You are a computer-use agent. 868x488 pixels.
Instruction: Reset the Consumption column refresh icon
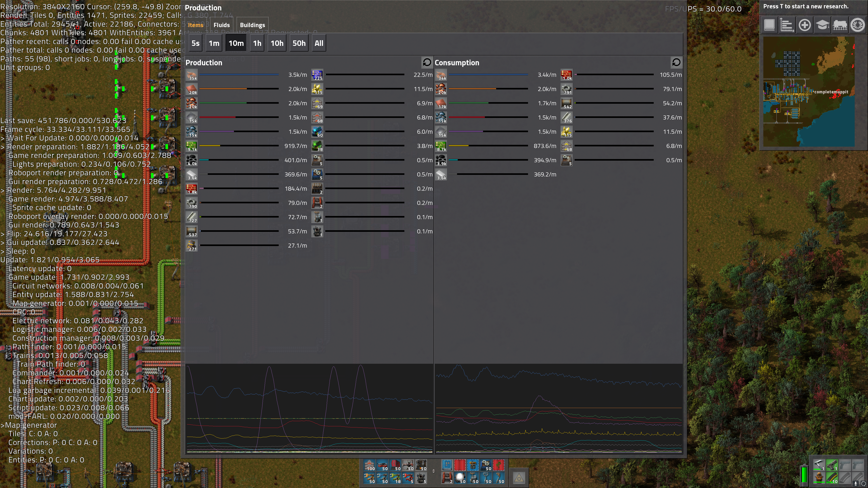click(676, 62)
